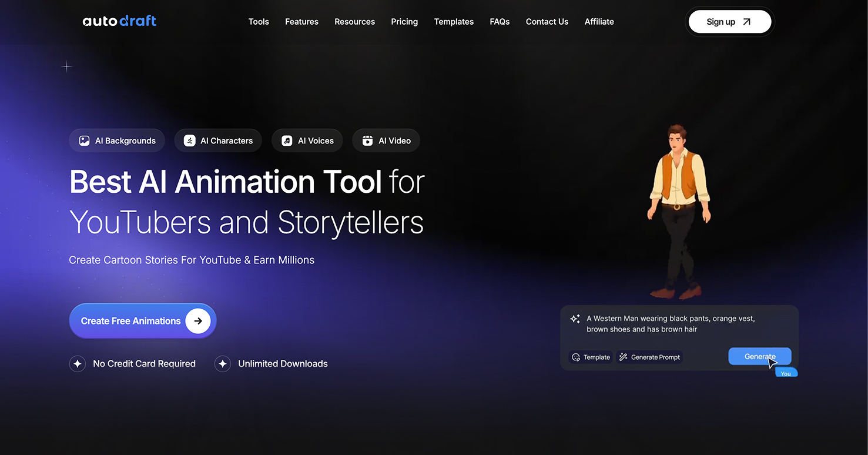Click the AI Video film icon
868x455 pixels.
tap(367, 140)
